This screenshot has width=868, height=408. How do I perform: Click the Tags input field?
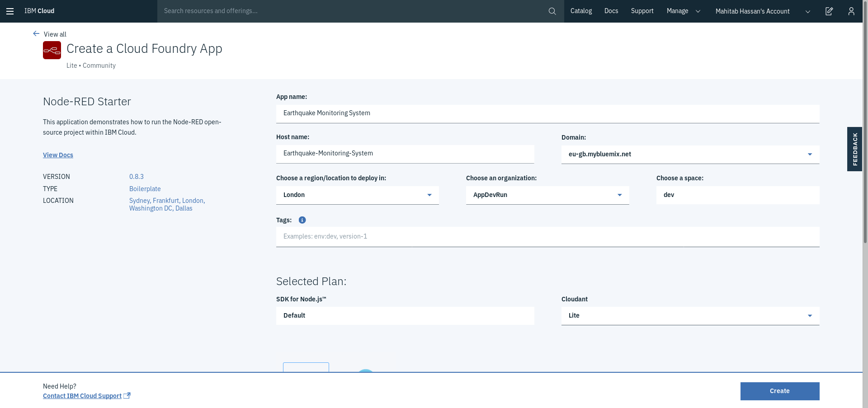point(547,237)
